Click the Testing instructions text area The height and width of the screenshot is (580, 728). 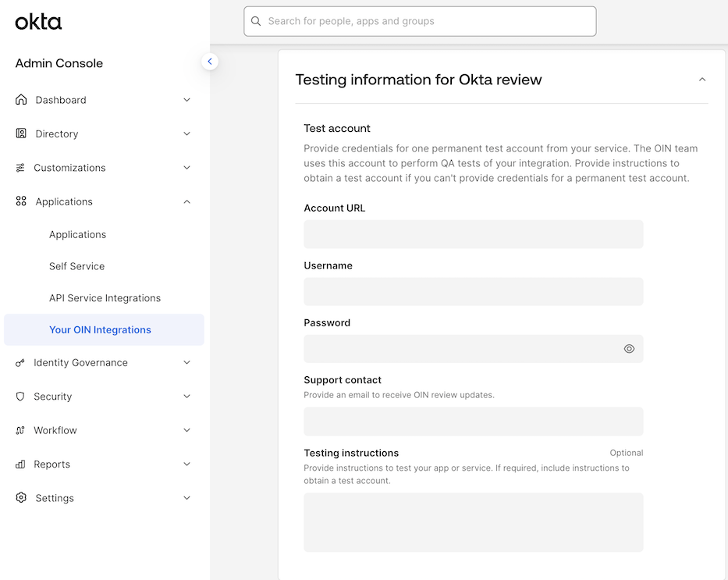click(x=474, y=522)
